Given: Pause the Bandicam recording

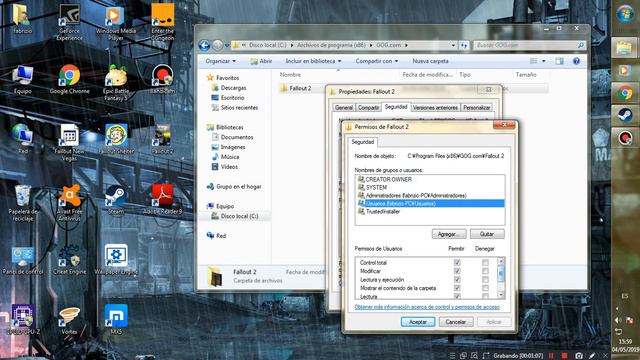Looking at the screenshot, I should coord(551,356).
